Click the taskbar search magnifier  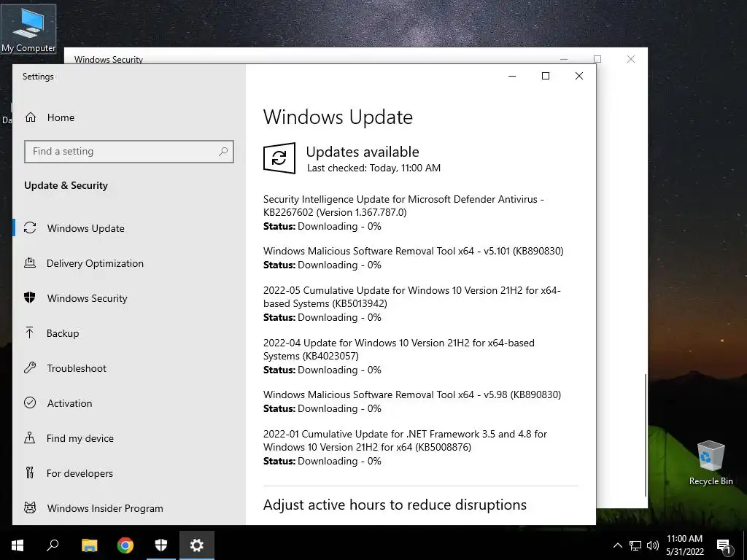[x=53, y=545]
